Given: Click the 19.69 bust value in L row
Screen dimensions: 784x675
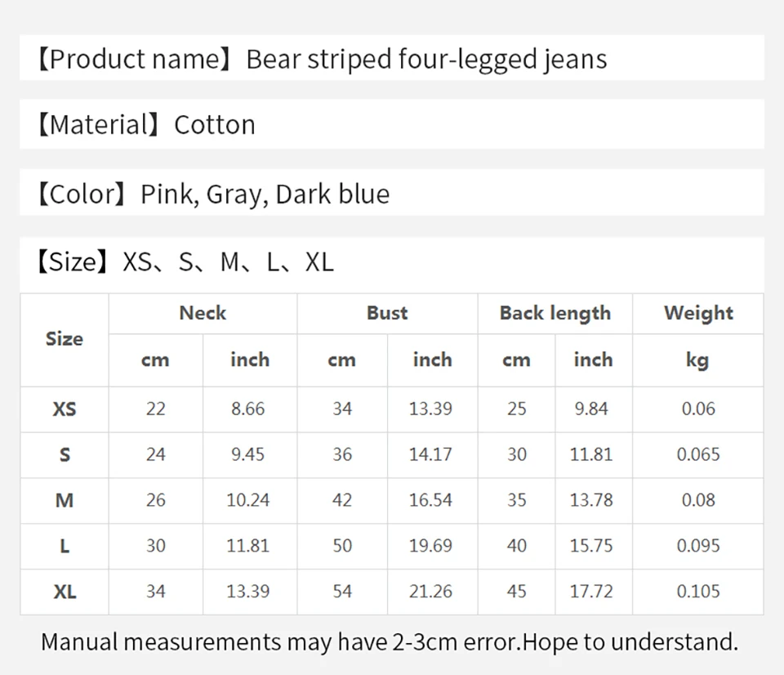Looking at the screenshot, I should pos(430,545).
